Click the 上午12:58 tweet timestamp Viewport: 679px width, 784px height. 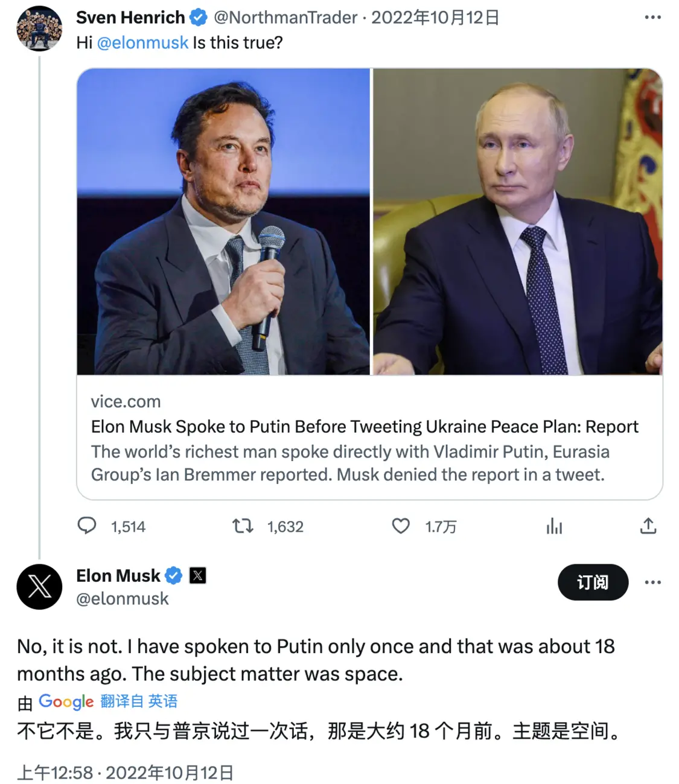[x=55, y=773]
